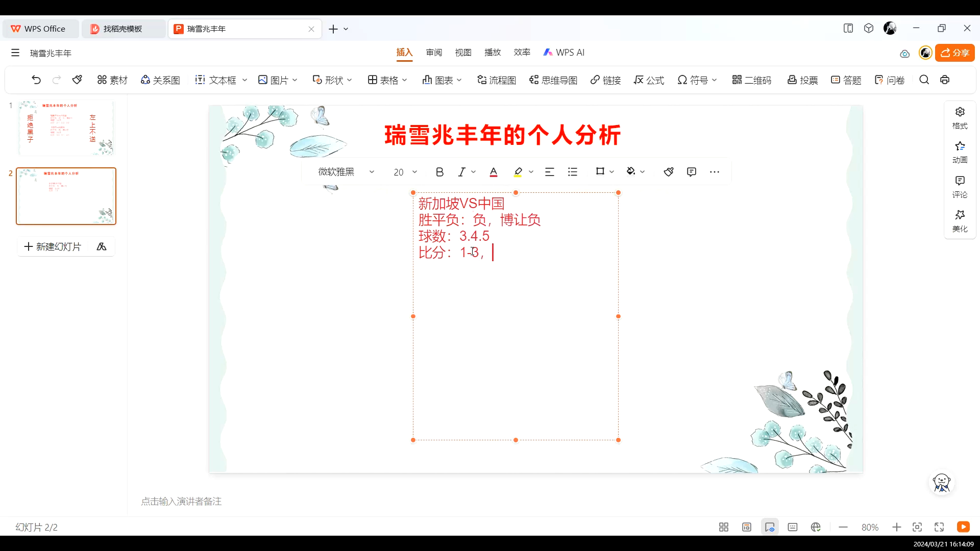Click the speaker notes field 点击输入演讲者备注
Screen dimensions: 980x551
point(181,502)
